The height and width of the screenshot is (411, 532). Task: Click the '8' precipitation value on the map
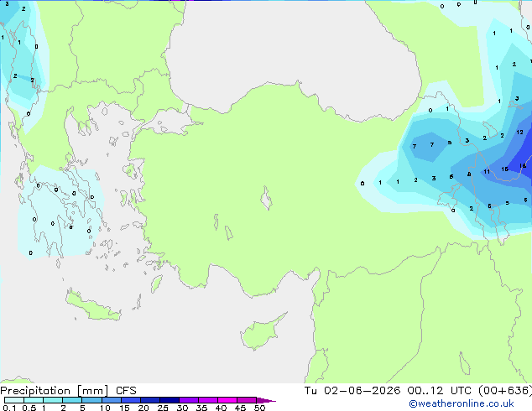469,174
